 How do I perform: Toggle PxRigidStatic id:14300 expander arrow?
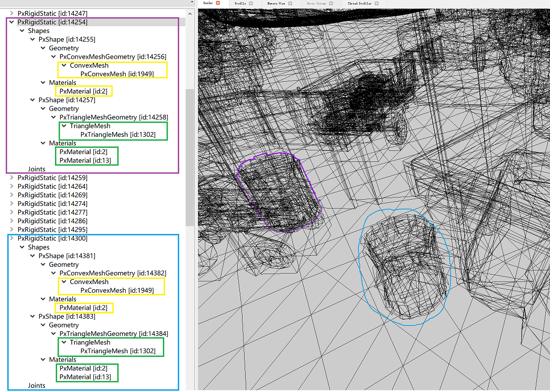pyautogui.click(x=12, y=238)
